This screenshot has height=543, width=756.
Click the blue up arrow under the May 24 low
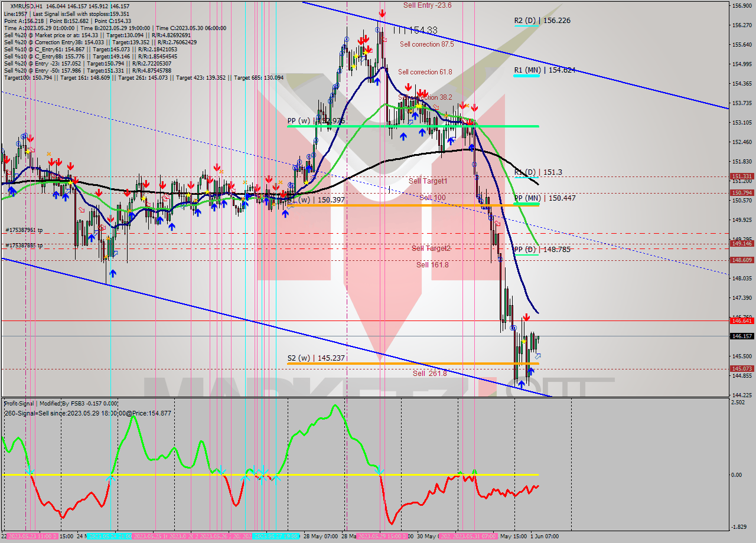pyautogui.click(x=112, y=273)
